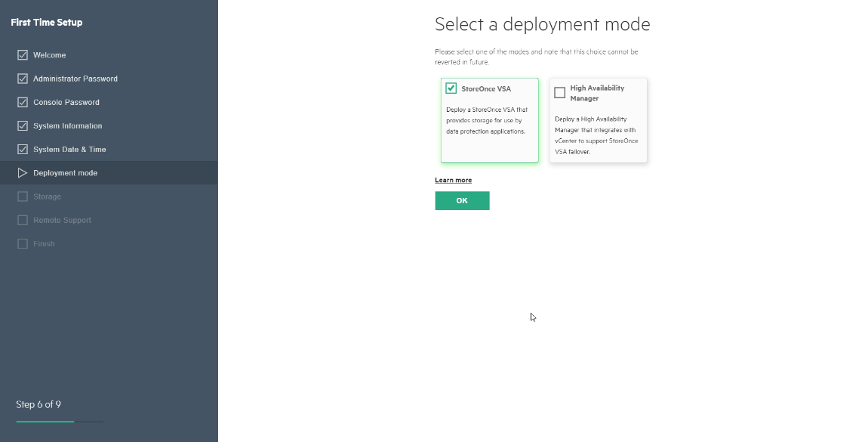Open the Learn more link

point(454,180)
